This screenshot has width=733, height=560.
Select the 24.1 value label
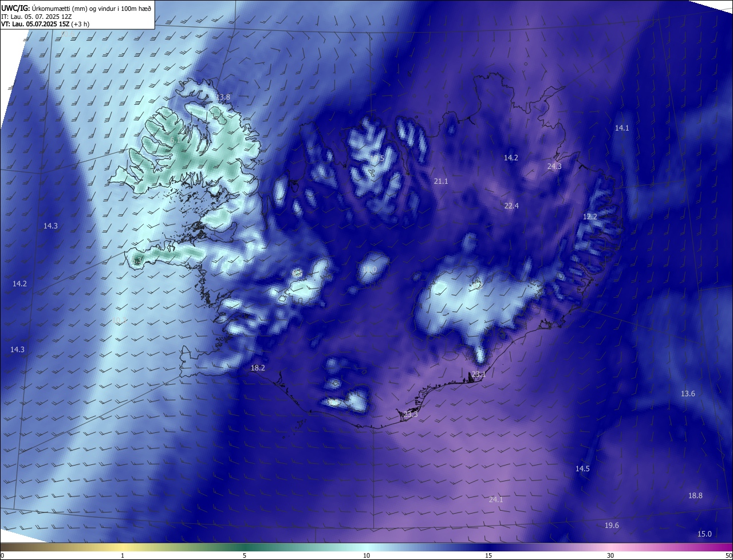496,500
